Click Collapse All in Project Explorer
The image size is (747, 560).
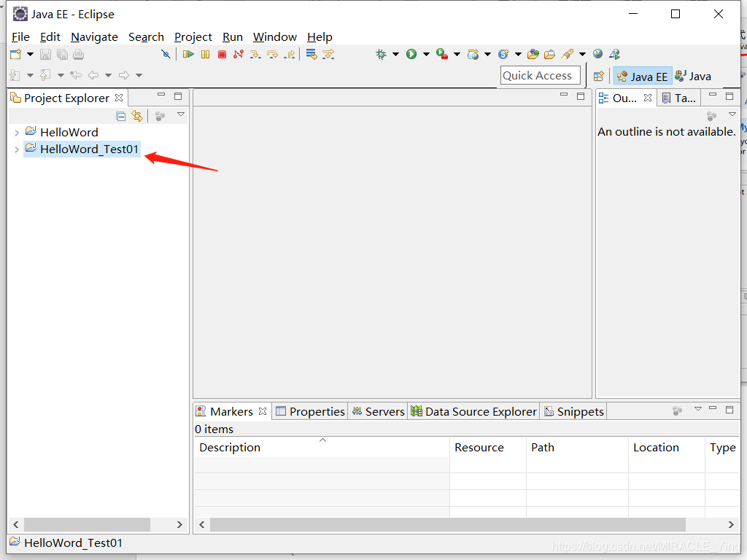(121, 116)
